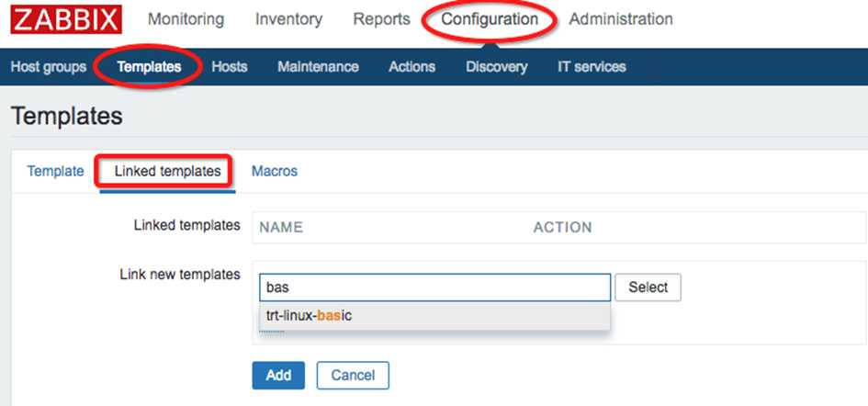
Task: Go to IT services section
Action: [x=592, y=67]
